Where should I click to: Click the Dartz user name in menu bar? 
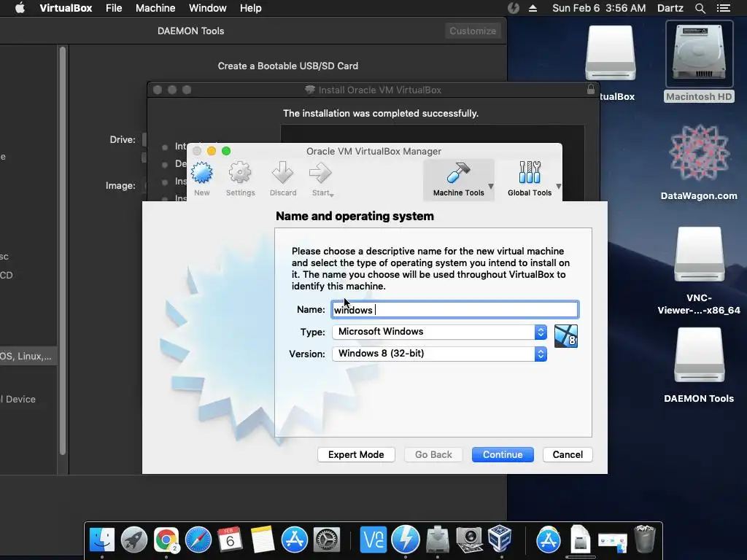click(670, 8)
